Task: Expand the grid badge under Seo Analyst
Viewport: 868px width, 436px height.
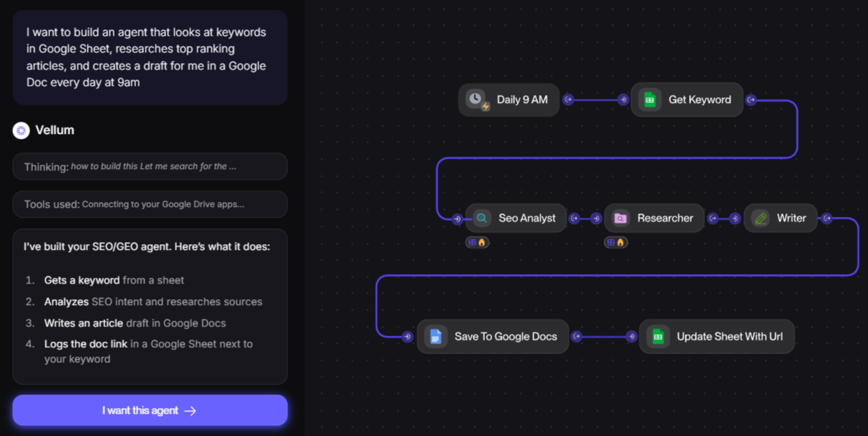Action: click(473, 242)
